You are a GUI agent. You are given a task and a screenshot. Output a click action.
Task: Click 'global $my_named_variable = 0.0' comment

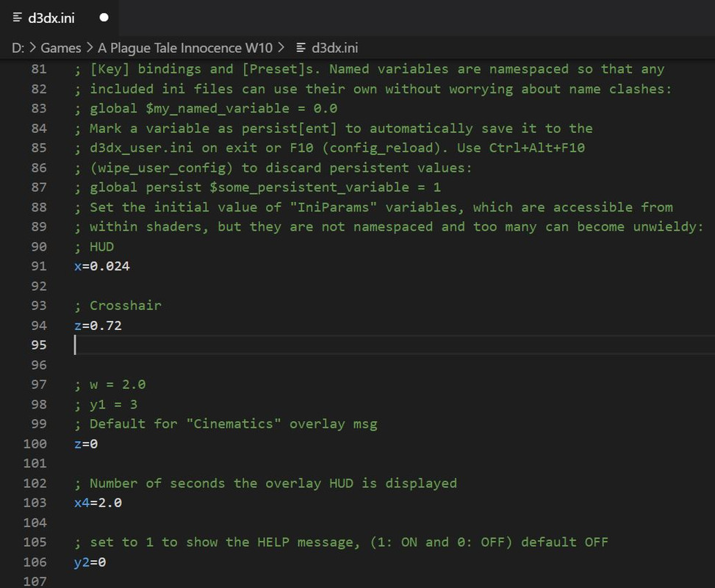click(206, 109)
